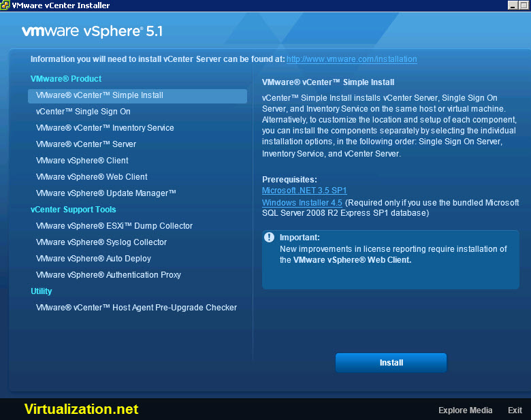Select VMware vSphere Client option
The image size is (531, 420).
tap(82, 160)
